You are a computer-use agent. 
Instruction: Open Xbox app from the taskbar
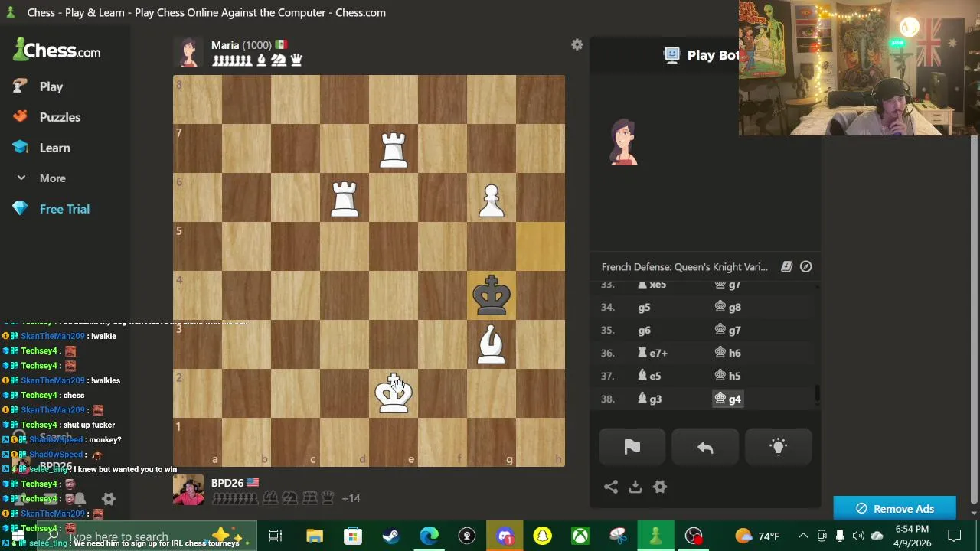(x=580, y=536)
